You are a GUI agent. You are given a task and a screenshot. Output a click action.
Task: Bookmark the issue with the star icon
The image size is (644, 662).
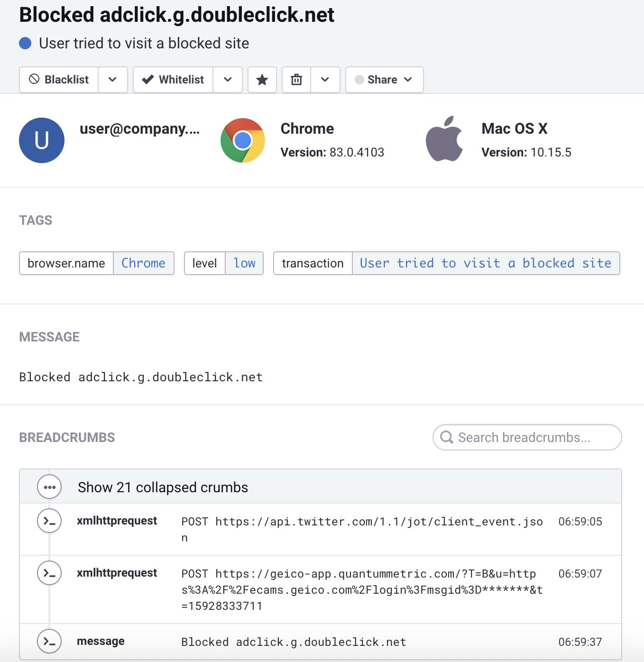262,80
